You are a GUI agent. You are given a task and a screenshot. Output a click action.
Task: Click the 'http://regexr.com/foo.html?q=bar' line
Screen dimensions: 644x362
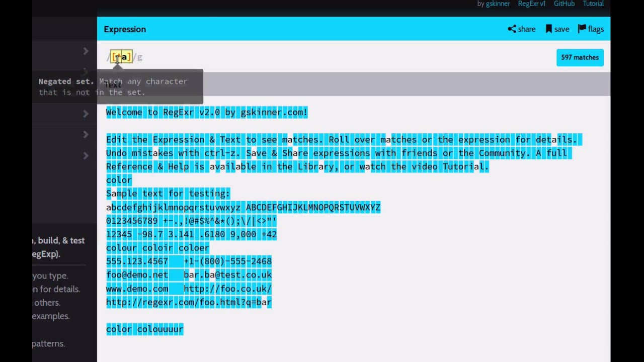tap(189, 302)
